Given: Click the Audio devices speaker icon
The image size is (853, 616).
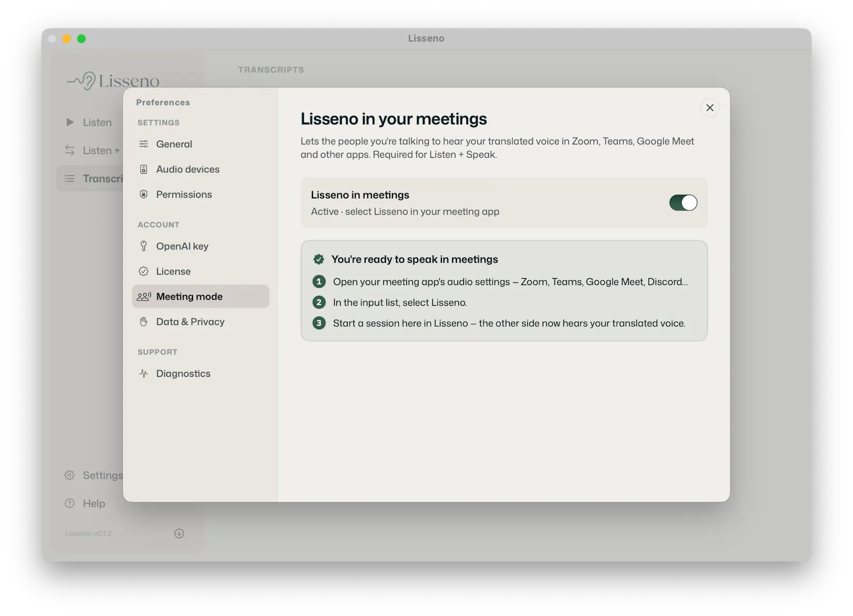Looking at the screenshot, I should click(143, 169).
